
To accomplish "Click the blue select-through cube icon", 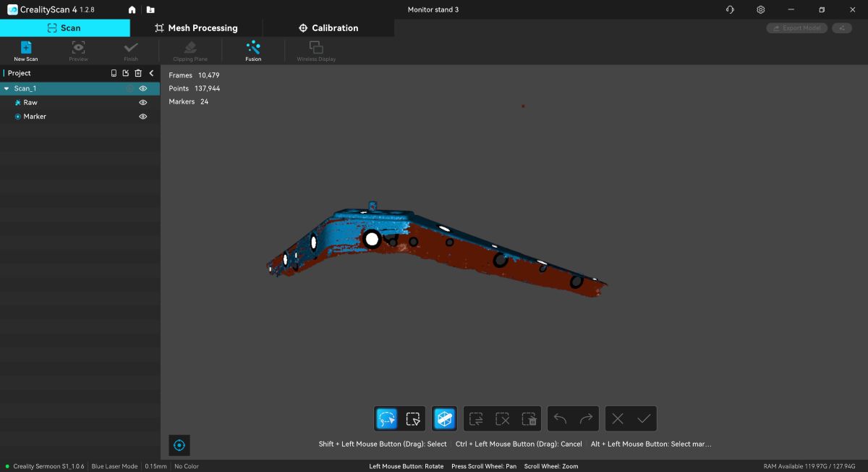I will click(445, 418).
